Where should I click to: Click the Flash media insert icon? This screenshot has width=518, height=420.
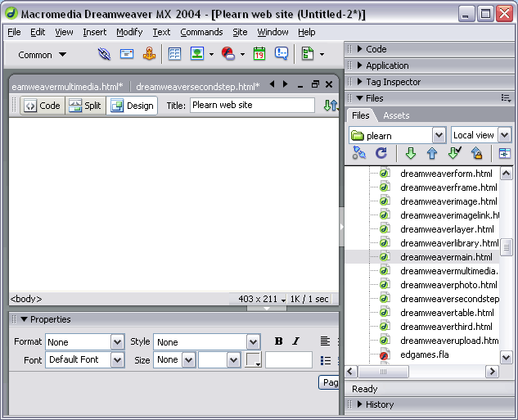pos(228,54)
